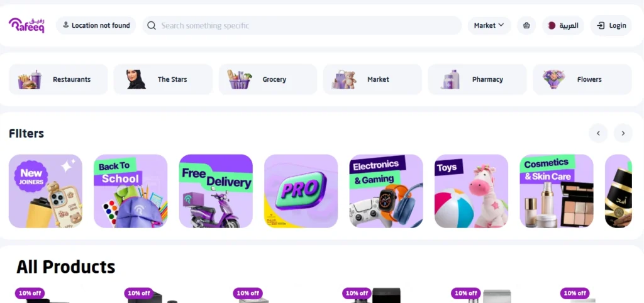The width and height of the screenshot is (644, 303).
Task: Open the shopping basket icon
Action: [526, 25]
